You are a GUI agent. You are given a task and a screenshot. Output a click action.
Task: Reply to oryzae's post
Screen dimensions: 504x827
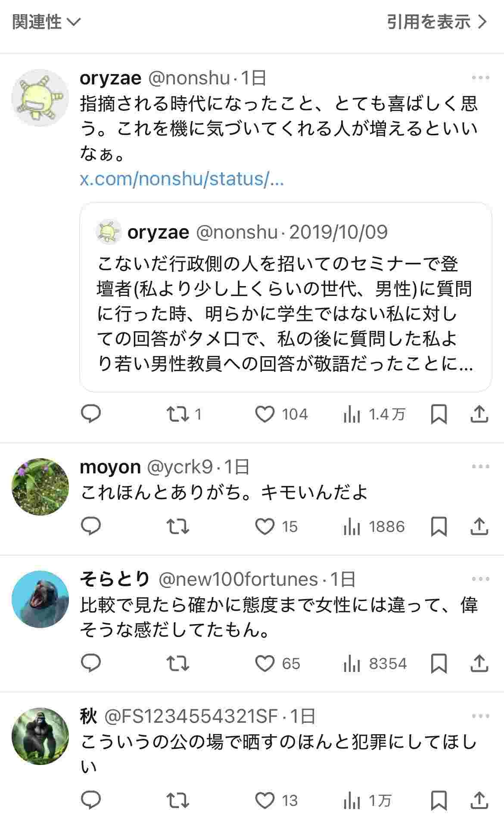[x=91, y=414]
